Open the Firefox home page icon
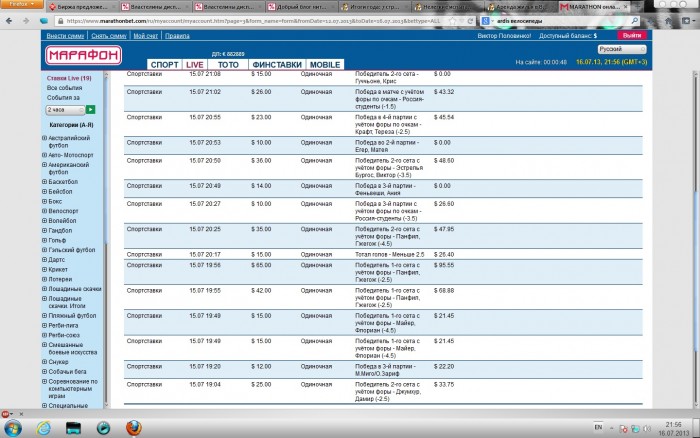The width and height of the screenshot is (700, 438). [668, 21]
